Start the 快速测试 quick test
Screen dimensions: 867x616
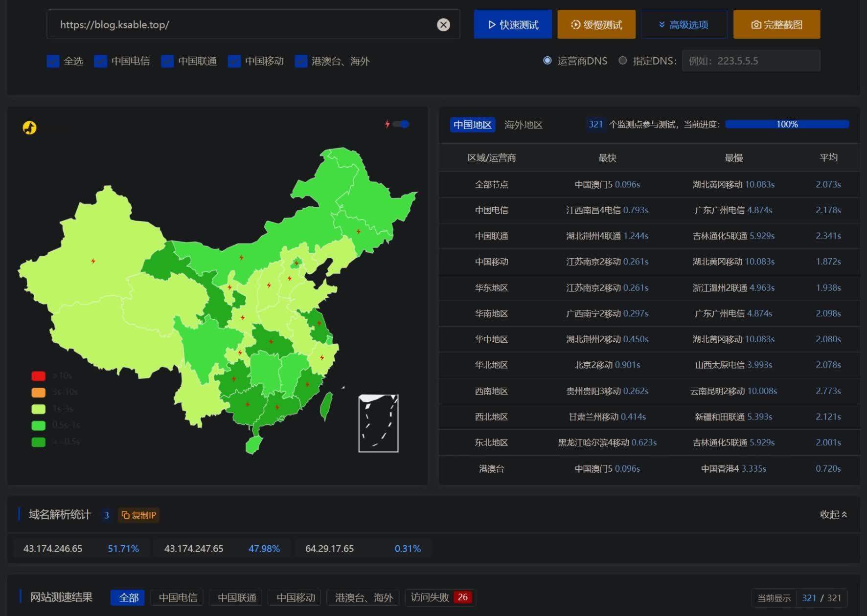point(513,24)
